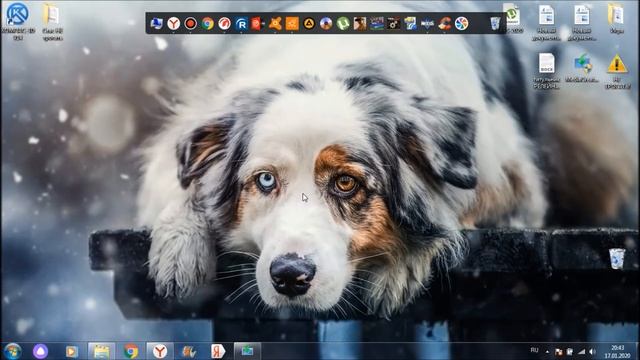
Task: Open the dark picture icon left of the gear icon
Action: 377,23
